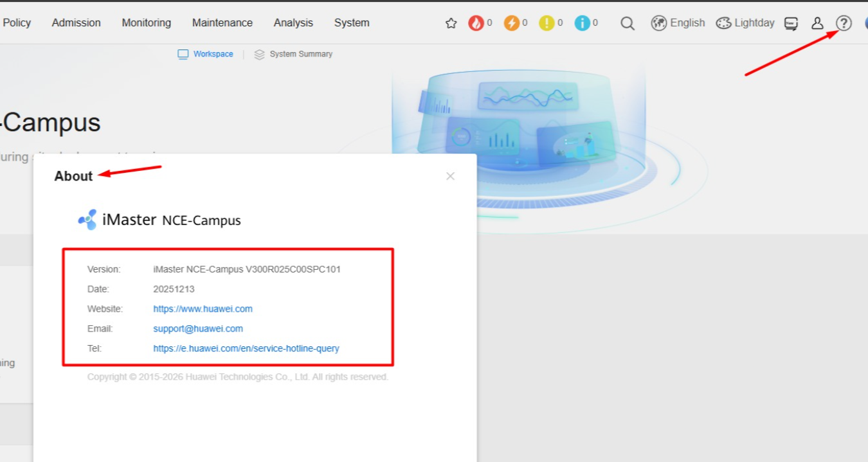Open the English language selector
The width and height of the screenshot is (868, 462).
(687, 22)
